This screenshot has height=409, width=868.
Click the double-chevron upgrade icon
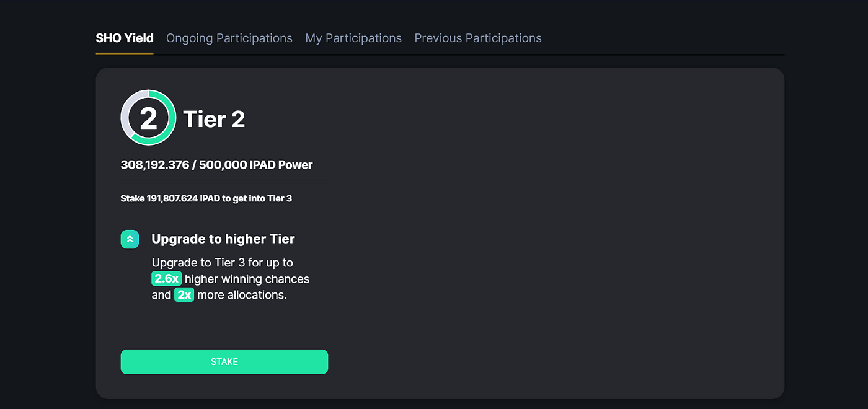(130, 239)
